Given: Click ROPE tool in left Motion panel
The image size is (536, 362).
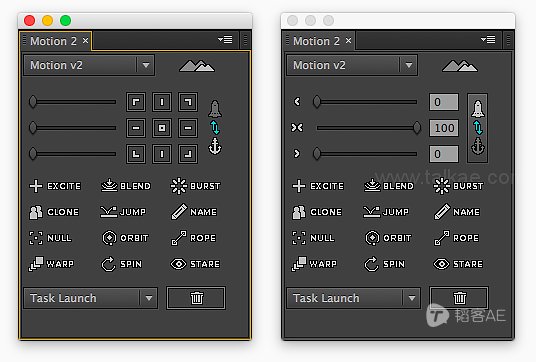Looking at the screenshot, I should tap(193, 238).
